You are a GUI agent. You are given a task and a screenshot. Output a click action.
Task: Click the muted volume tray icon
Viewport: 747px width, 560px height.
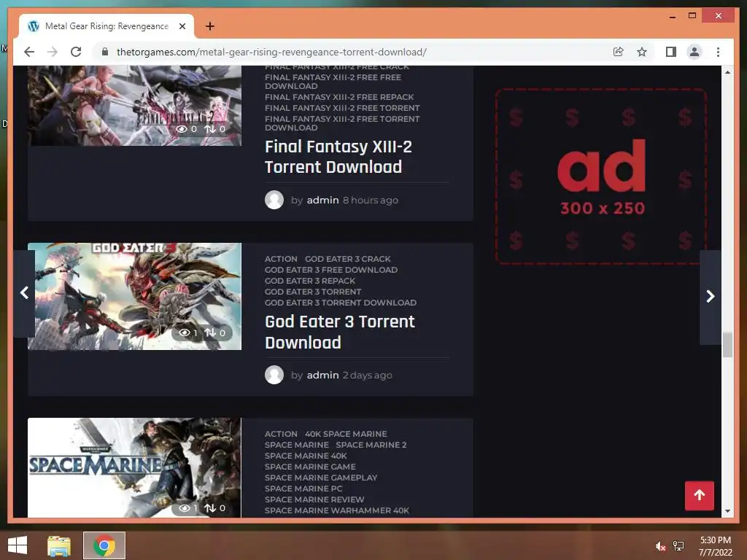(659, 546)
